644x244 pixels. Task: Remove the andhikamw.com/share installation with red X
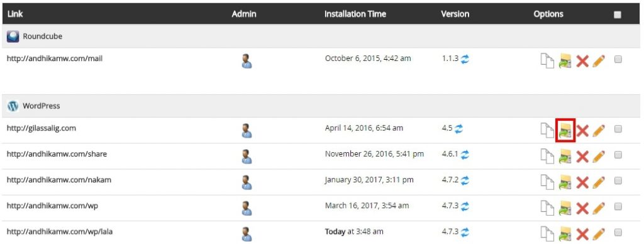click(582, 157)
